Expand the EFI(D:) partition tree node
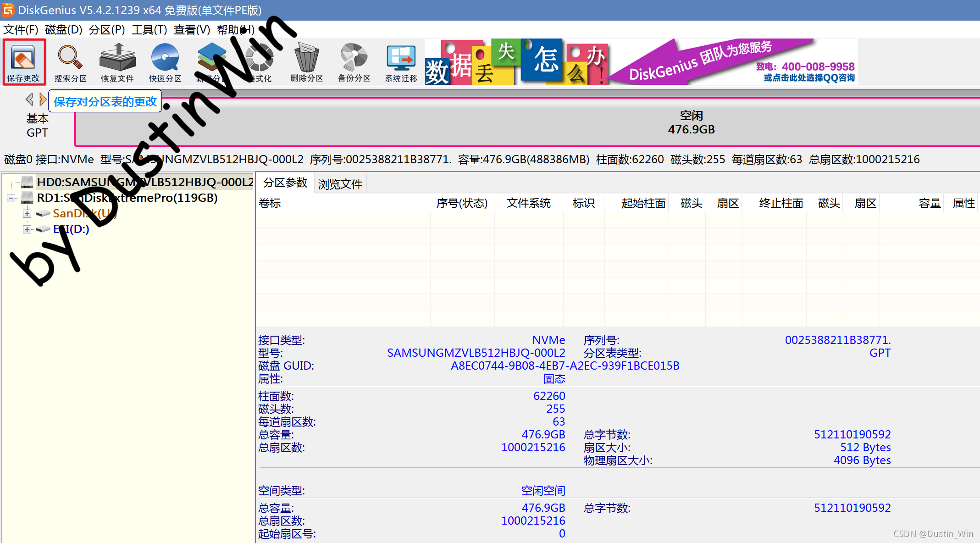The height and width of the screenshot is (543, 980). coord(27,229)
